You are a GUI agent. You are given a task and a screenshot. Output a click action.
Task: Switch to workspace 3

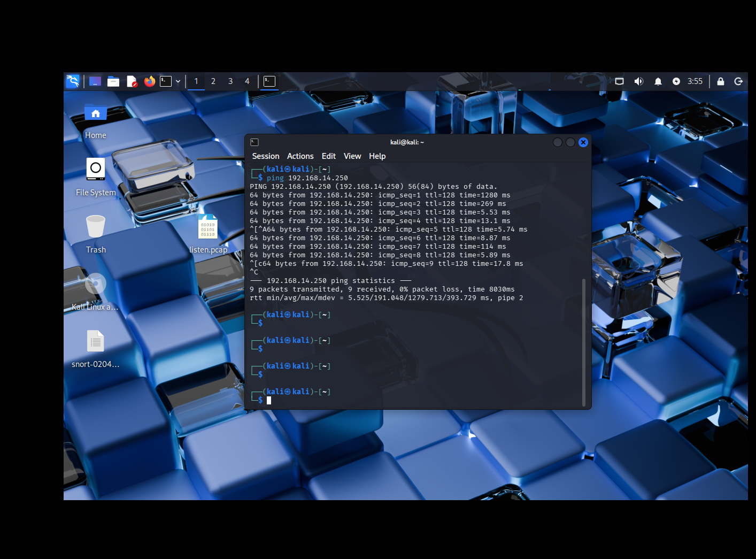(230, 81)
